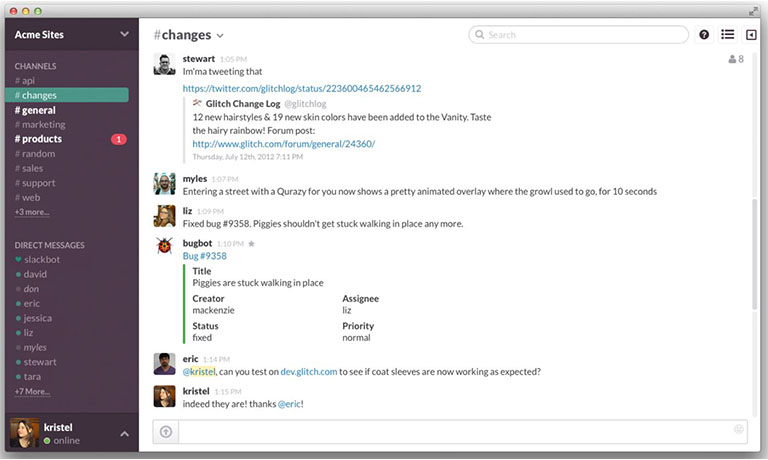
Task: Switch to the #support channel
Action: point(35,183)
